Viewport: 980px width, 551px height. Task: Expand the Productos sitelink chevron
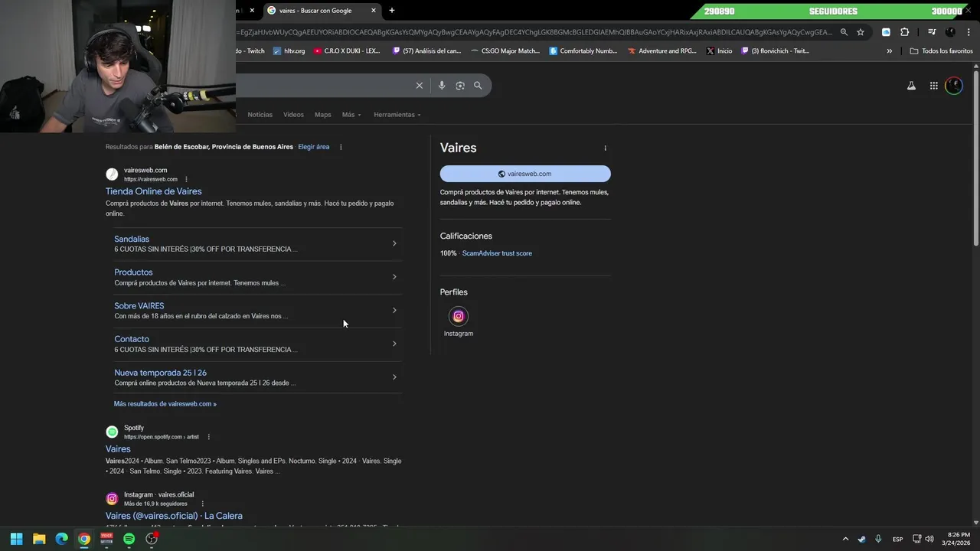[x=394, y=277]
